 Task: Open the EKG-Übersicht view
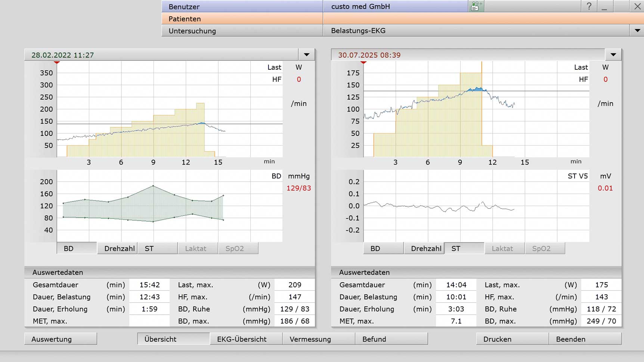tap(246, 339)
